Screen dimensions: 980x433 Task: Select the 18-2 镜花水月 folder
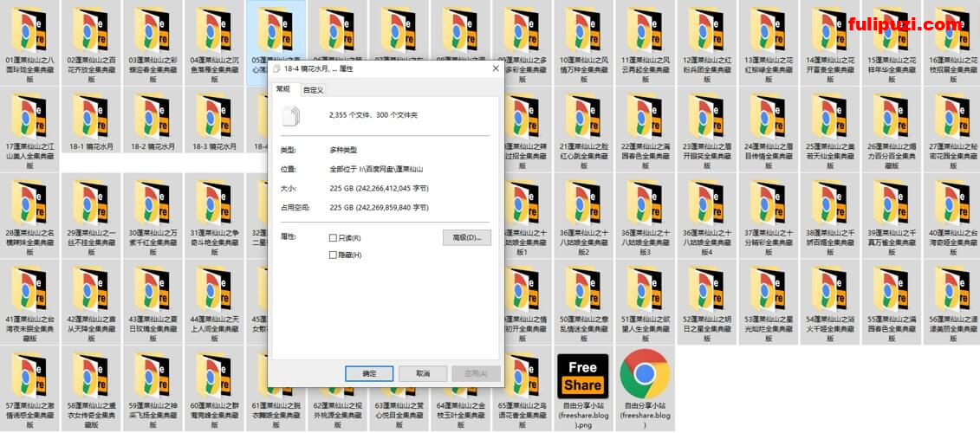[153, 120]
